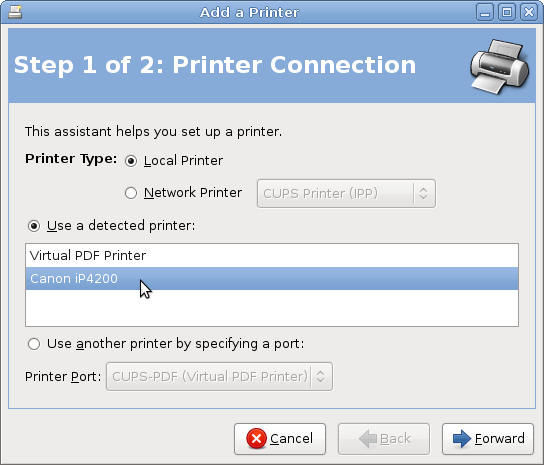Select the Local Printer radio button
This screenshot has height=465, width=544.
131,161
